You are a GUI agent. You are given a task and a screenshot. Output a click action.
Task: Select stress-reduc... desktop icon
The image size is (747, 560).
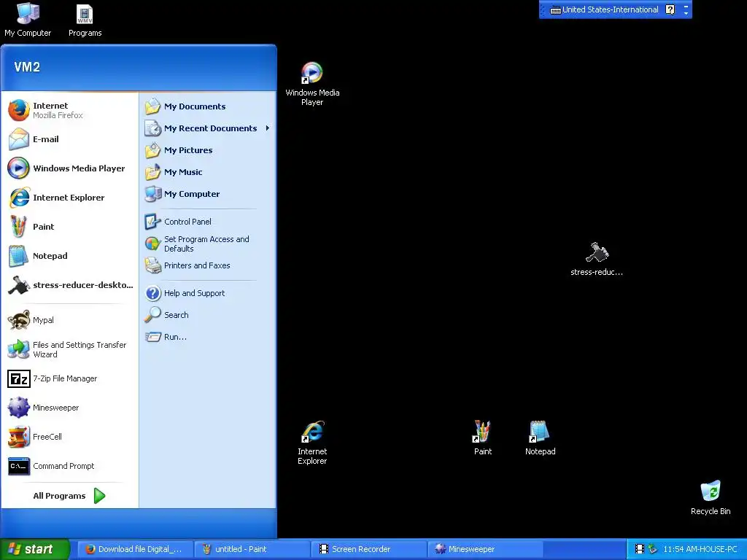[x=597, y=260]
